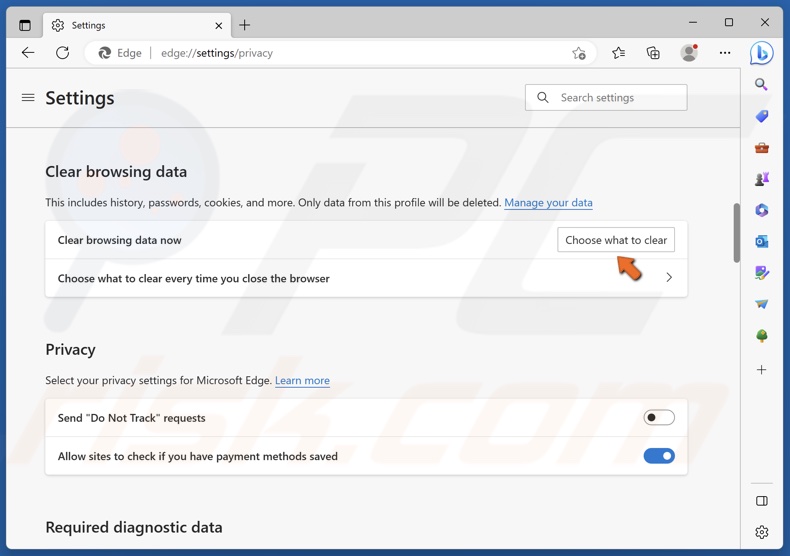Viewport: 790px width, 556px height.
Task: Open a new tab with plus button
Action: click(244, 25)
